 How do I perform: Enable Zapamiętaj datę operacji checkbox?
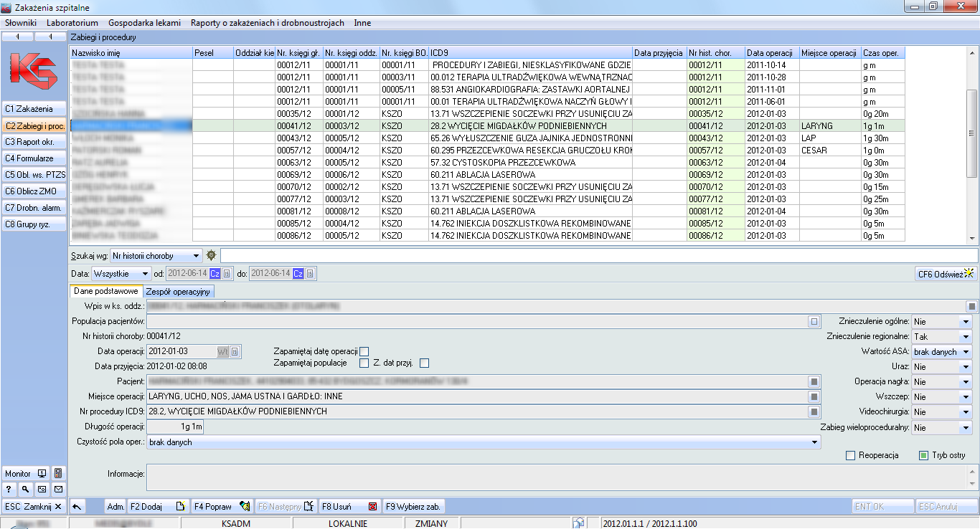(364, 351)
